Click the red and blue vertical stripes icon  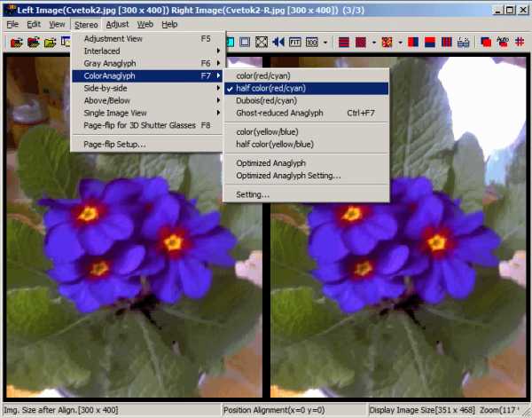click(447, 42)
